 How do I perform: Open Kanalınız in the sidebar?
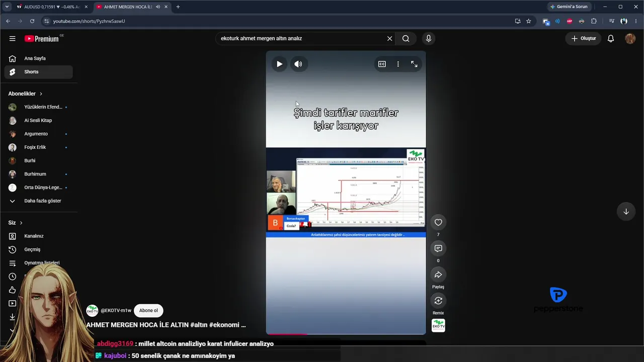[x=38, y=236]
